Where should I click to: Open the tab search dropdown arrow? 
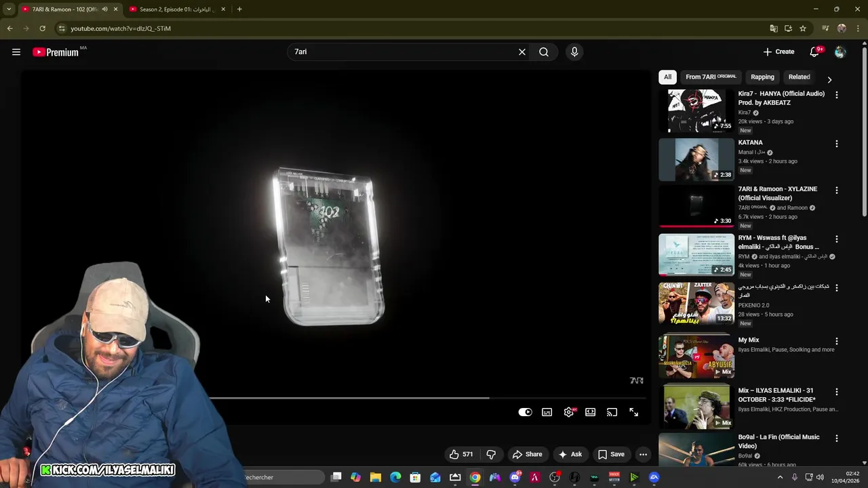pyautogui.click(x=9, y=9)
